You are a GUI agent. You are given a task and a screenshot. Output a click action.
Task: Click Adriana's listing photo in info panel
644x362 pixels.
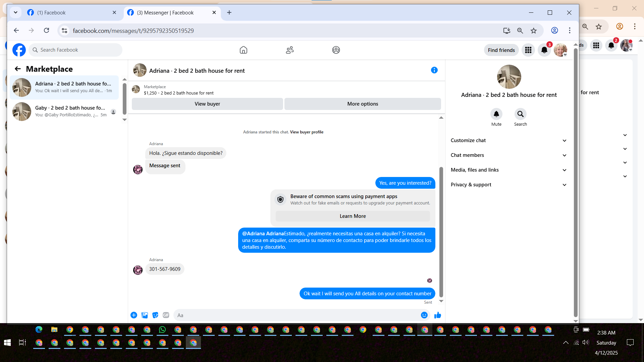pos(509,77)
